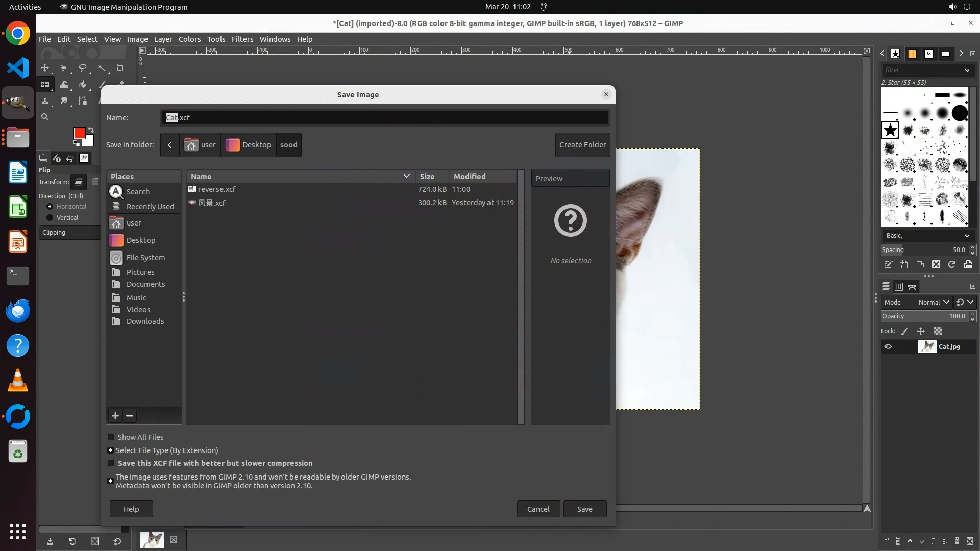Select the Free Select lasso tool

click(x=82, y=68)
